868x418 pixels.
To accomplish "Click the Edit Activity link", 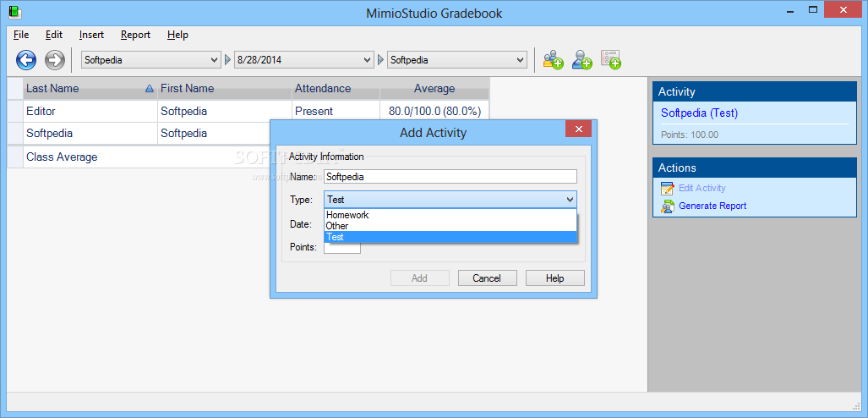I will [702, 189].
